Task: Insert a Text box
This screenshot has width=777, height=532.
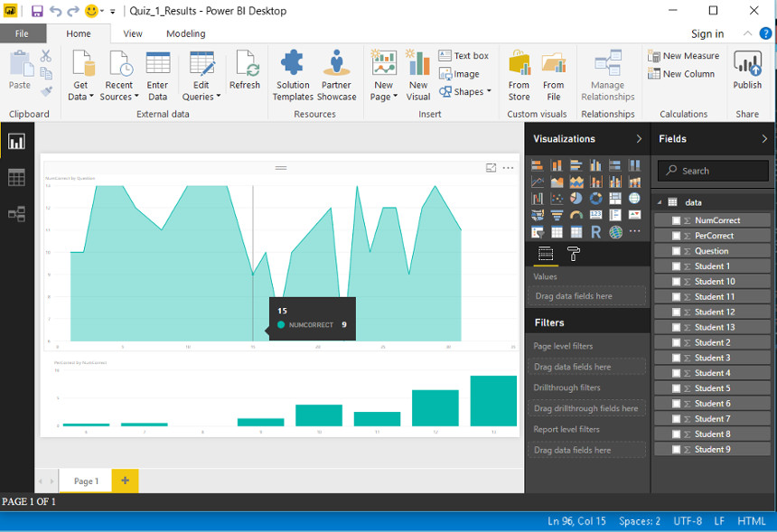Action: pos(463,55)
